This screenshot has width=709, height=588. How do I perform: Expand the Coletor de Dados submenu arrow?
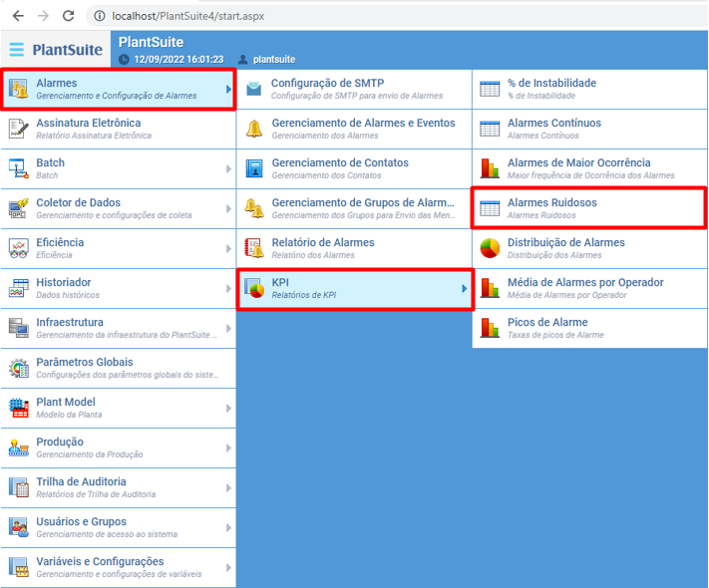(x=228, y=209)
